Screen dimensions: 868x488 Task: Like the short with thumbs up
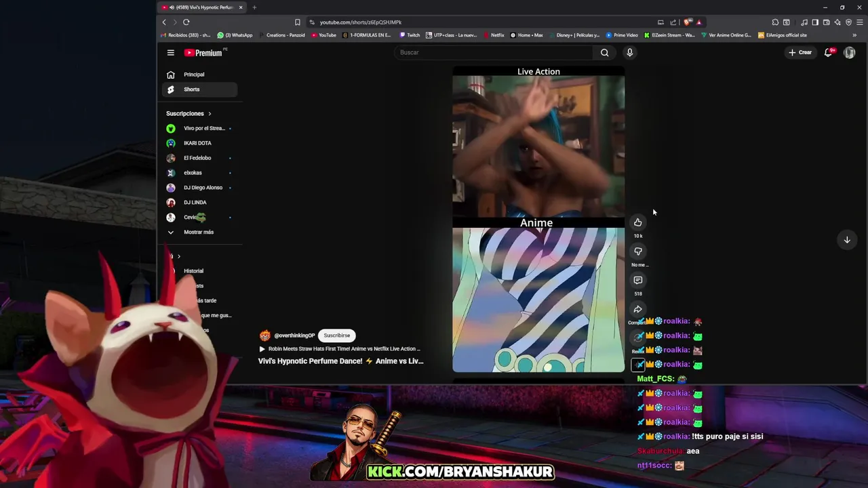[x=638, y=222]
